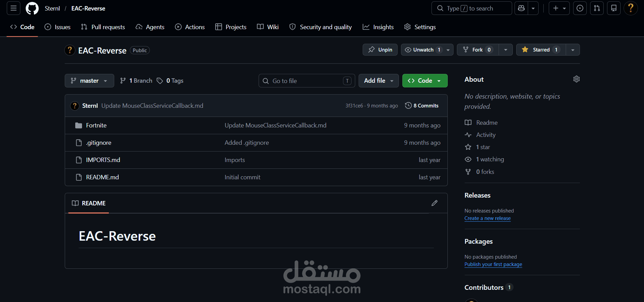This screenshot has height=302, width=644.
Task: Open the .gitignore file
Action: click(x=99, y=143)
